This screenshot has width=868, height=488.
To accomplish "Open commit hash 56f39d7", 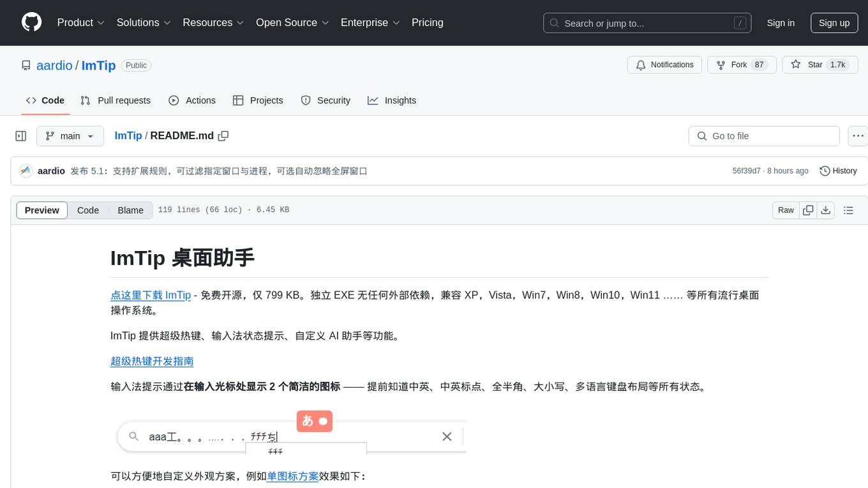I will click(x=746, y=171).
